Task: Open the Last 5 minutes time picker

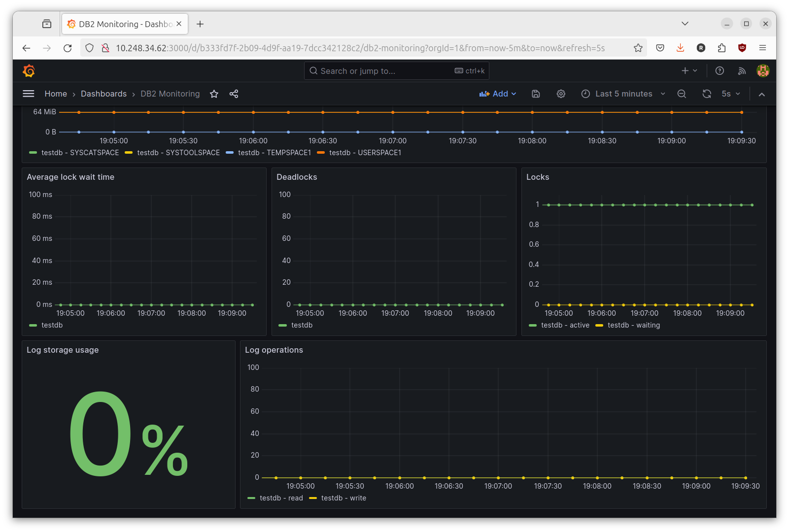Action: (623, 94)
